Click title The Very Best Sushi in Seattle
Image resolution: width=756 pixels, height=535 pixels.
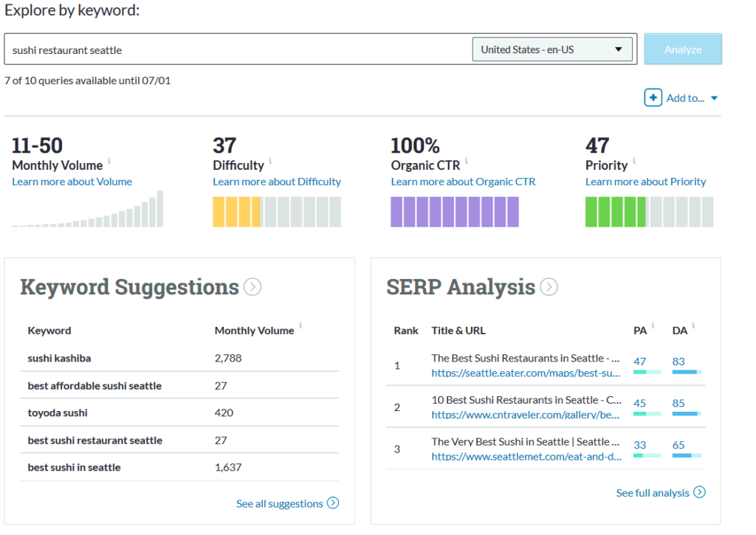pyautogui.click(x=526, y=442)
